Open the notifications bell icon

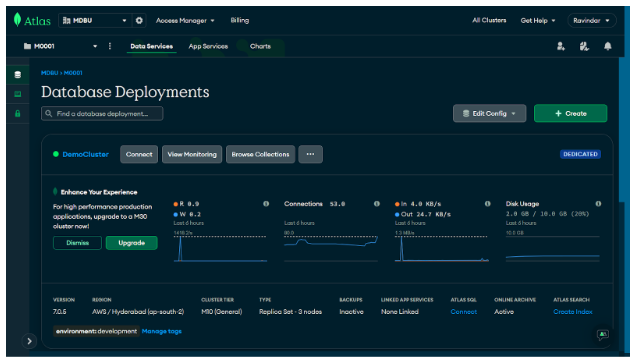608,46
